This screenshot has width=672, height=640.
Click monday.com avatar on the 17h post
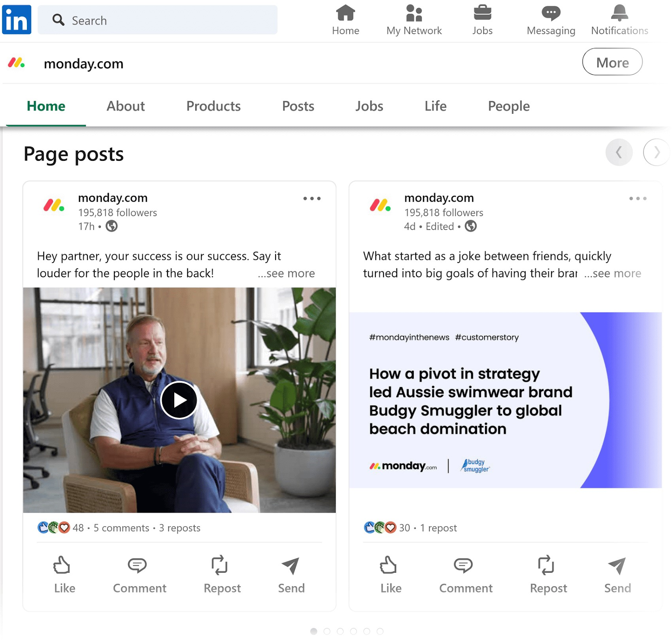point(54,205)
